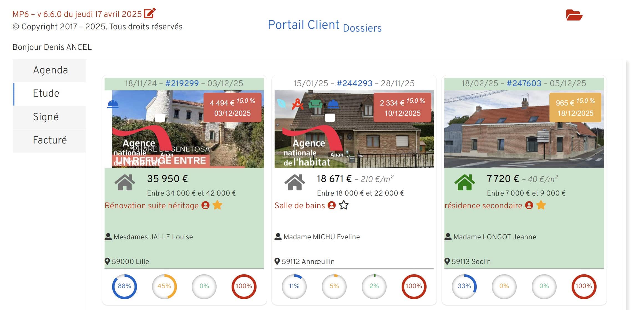This screenshot has width=644, height=310.
Task: Check the white selection box on the #219299 photo
Action: point(160,117)
